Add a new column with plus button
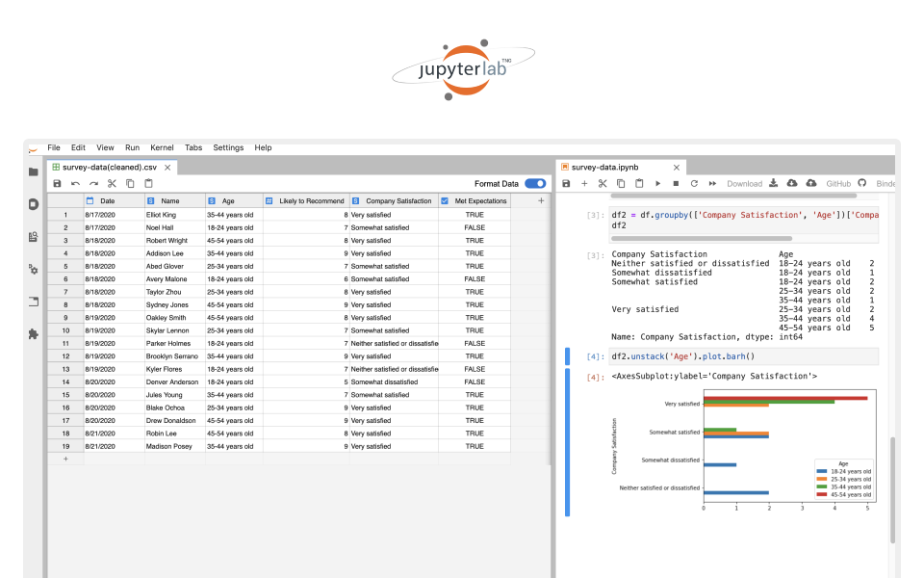 pos(541,200)
